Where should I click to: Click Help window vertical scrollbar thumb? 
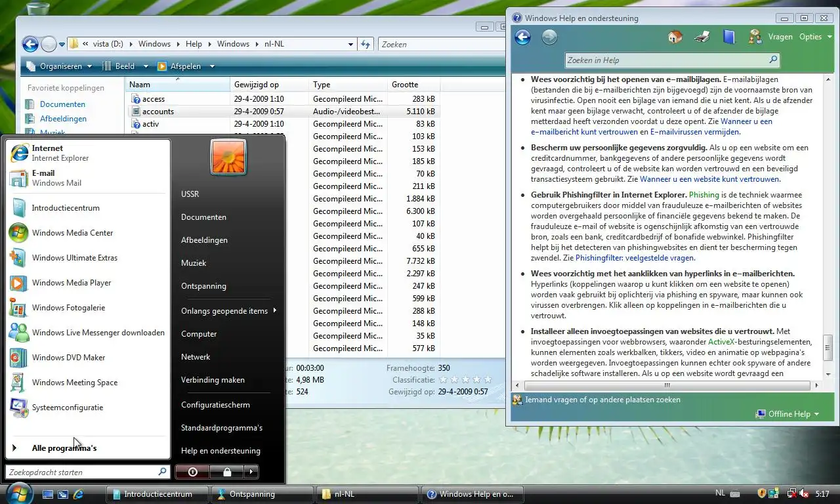828,349
